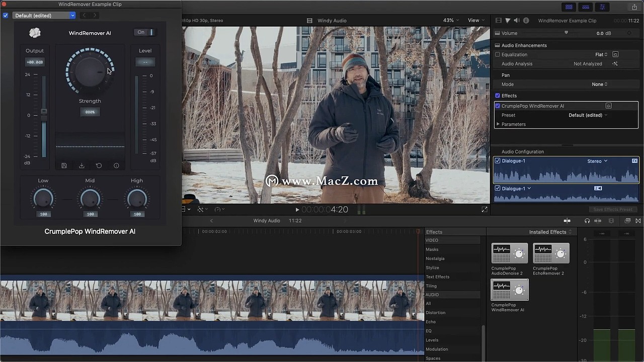Click the info icon in the WindRemover window
Screen dimensions: 644x362
tap(116, 165)
